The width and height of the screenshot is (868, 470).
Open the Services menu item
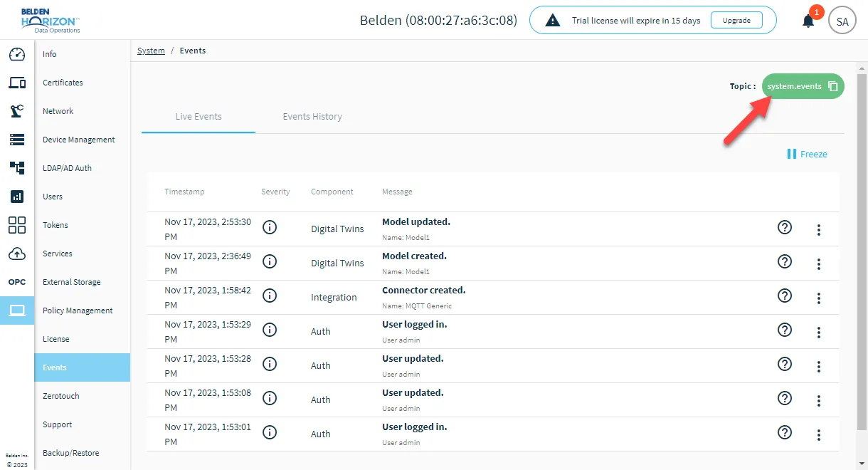pos(83,254)
